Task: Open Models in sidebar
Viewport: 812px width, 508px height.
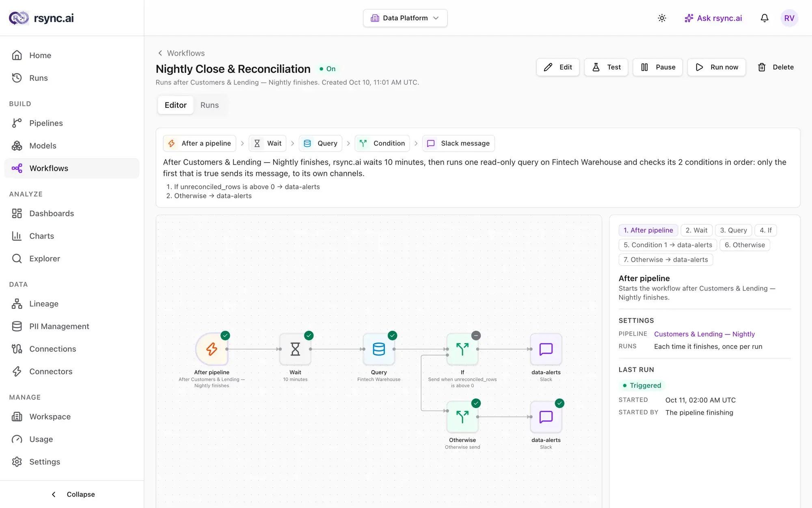Action: [x=72, y=145]
